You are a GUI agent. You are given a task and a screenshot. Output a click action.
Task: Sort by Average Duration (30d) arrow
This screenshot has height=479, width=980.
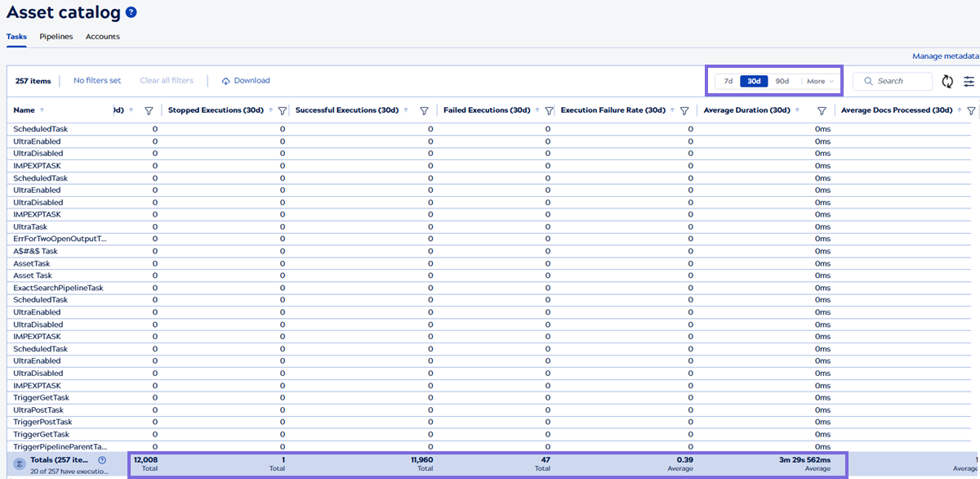(797, 110)
